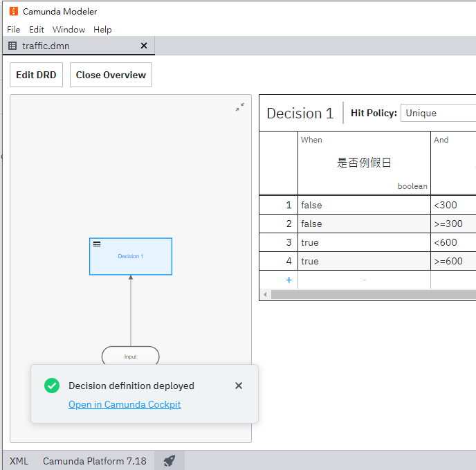Click the Hit Policy label
The width and height of the screenshot is (476, 470).
(x=374, y=113)
